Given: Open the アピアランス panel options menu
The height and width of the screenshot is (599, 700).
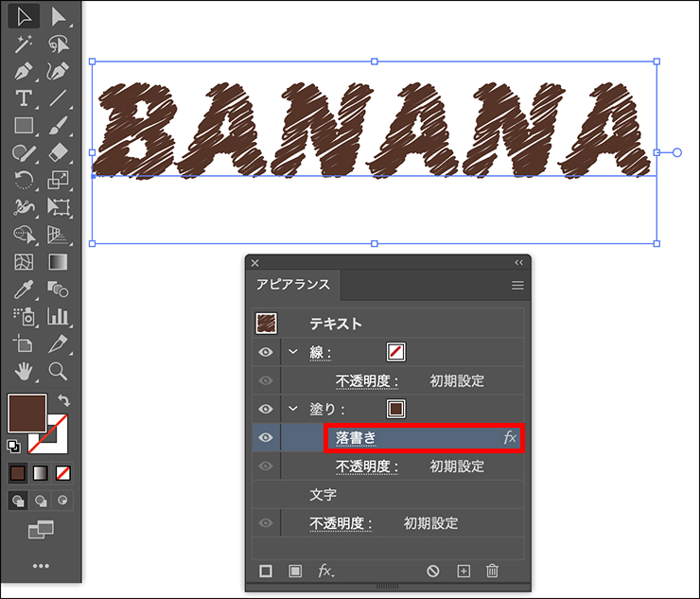Looking at the screenshot, I should (517, 285).
